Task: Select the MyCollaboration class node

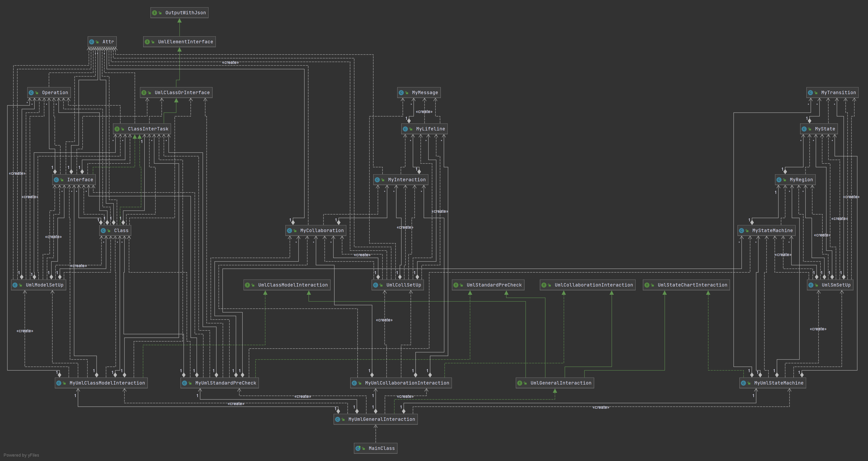Action: pyautogui.click(x=321, y=231)
